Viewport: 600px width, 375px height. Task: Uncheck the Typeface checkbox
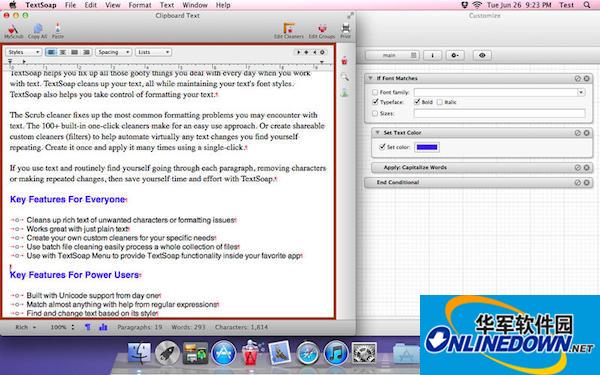pos(375,102)
